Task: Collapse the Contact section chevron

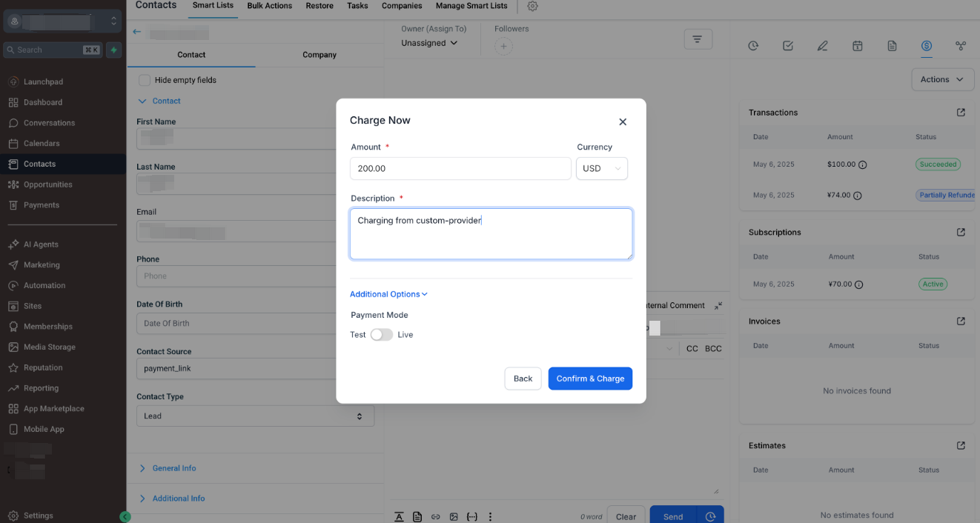Action: [142, 101]
